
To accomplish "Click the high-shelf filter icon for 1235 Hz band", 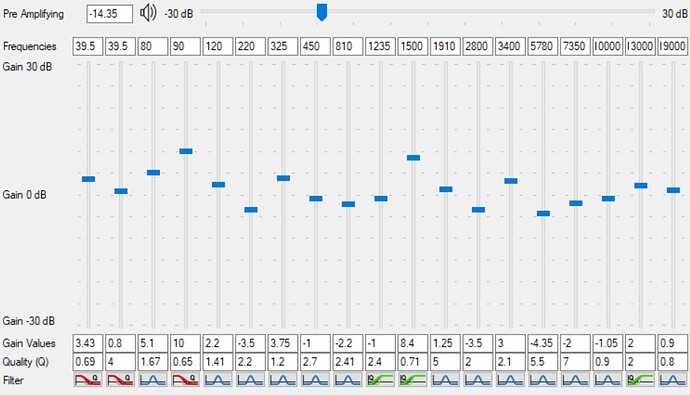I will point(381,380).
